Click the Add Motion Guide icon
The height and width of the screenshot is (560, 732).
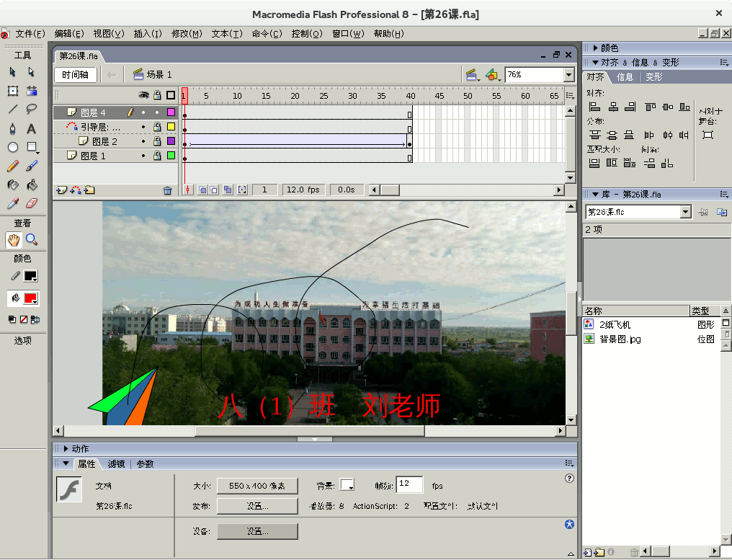tap(76, 190)
